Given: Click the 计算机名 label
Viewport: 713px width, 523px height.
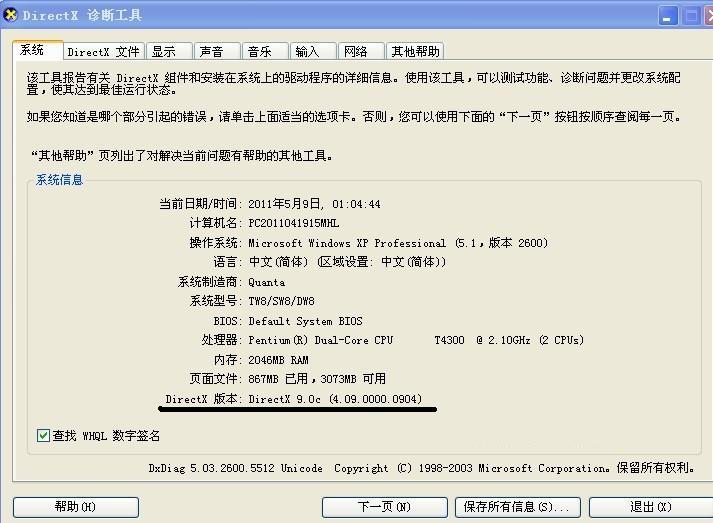Looking at the screenshot, I should tap(216, 223).
